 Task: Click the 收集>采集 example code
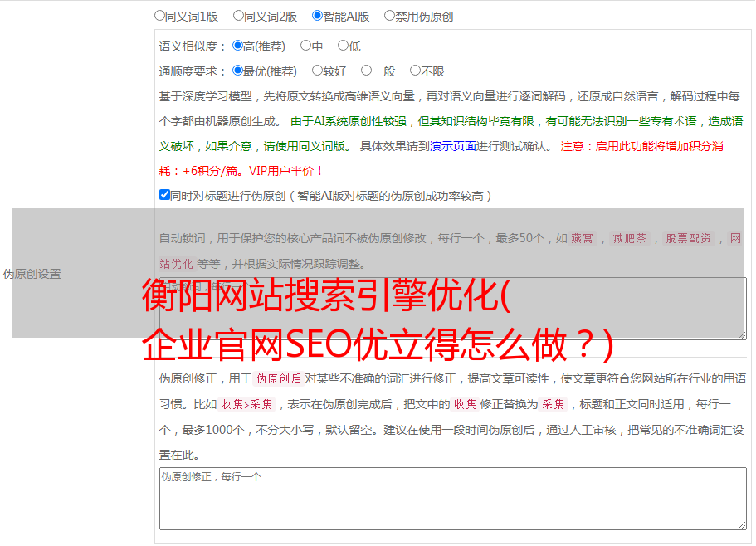246,404
